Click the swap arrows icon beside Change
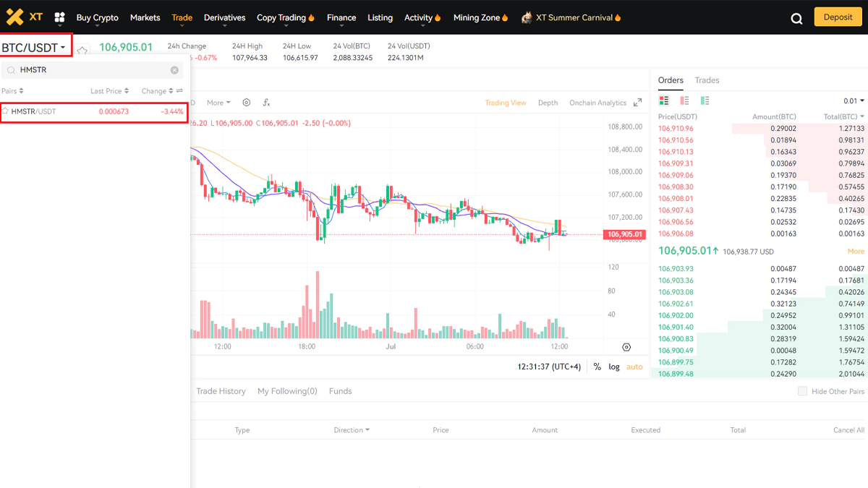868x488 pixels. [x=179, y=91]
